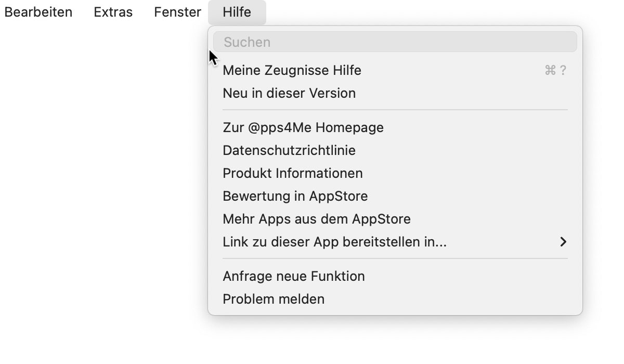Click the command key symbol beside Zeugnisse Hilfe
This screenshot has width=624, height=364.
pos(550,70)
